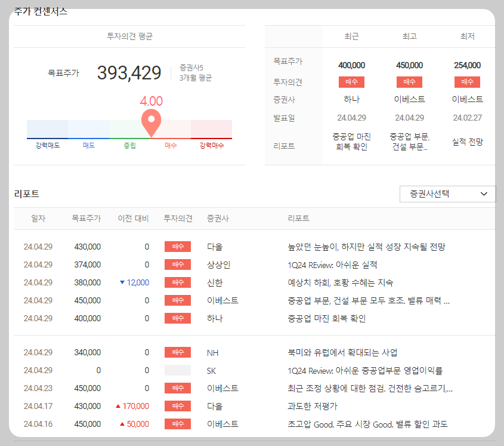The image size is (504, 446).
Task: Click 하나 broker name in 최근 column
Action: pyautogui.click(x=352, y=100)
